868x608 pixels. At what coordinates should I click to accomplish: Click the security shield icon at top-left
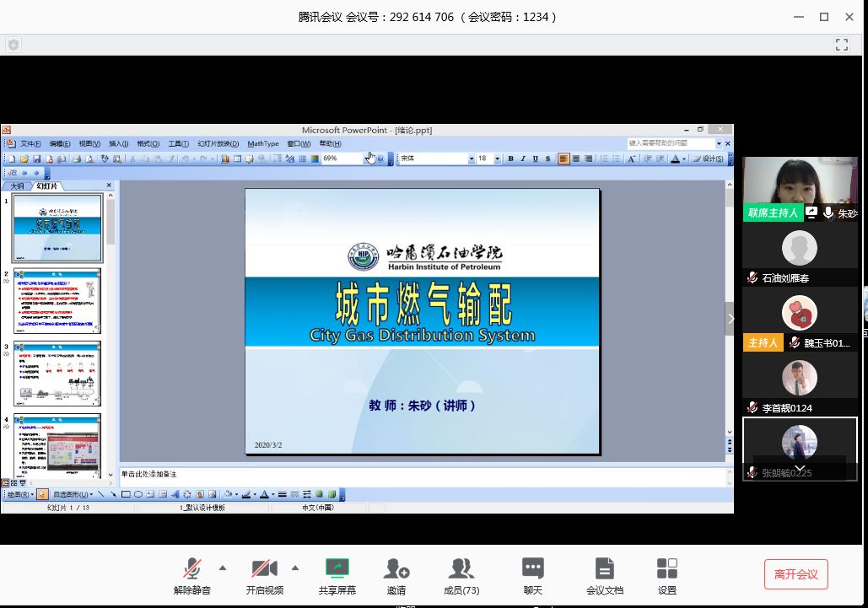point(13,45)
